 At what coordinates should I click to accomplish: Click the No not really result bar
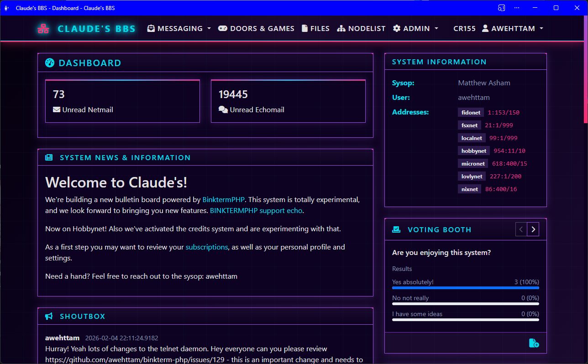tap(465, 304)
